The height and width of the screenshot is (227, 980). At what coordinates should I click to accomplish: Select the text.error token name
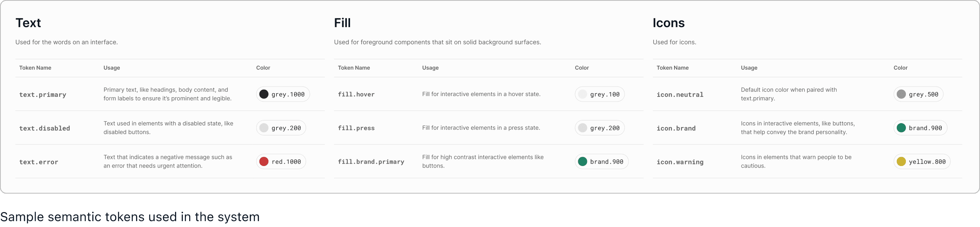coord(39,162)
